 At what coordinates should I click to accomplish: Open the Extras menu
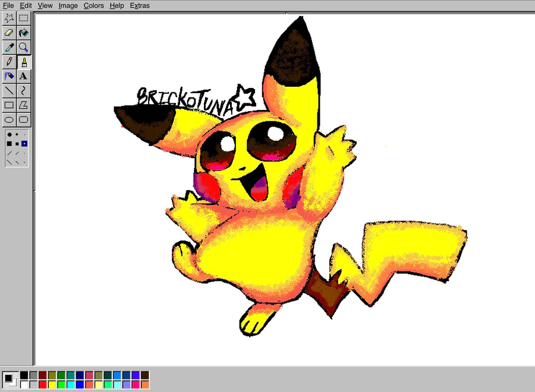(x=140, y=5)
